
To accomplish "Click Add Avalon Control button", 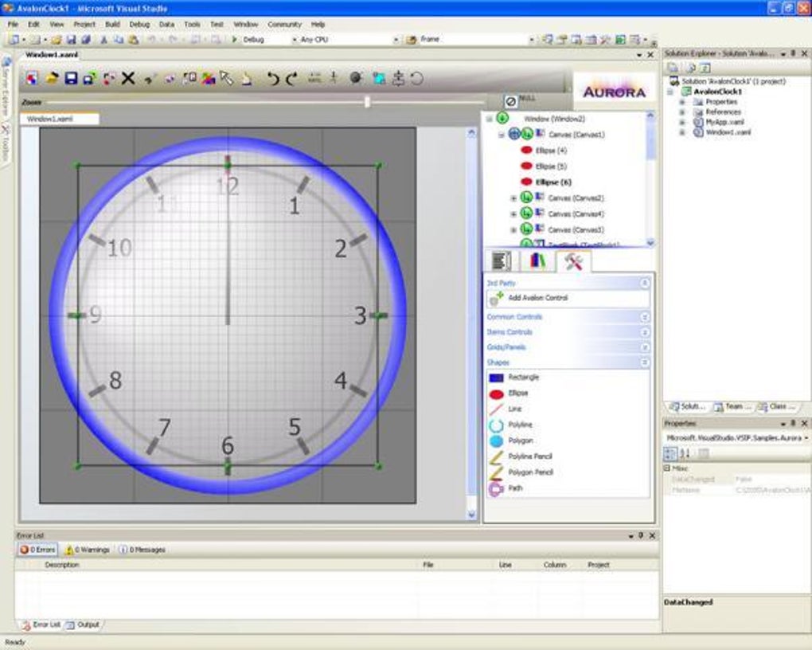I will click(538, 298).
